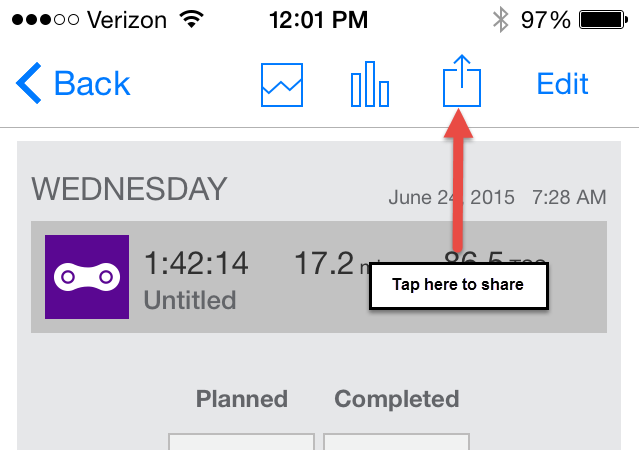Select the Untitled workout title
The height and width of the screenshot is (450, 639).
coord(190,300)
